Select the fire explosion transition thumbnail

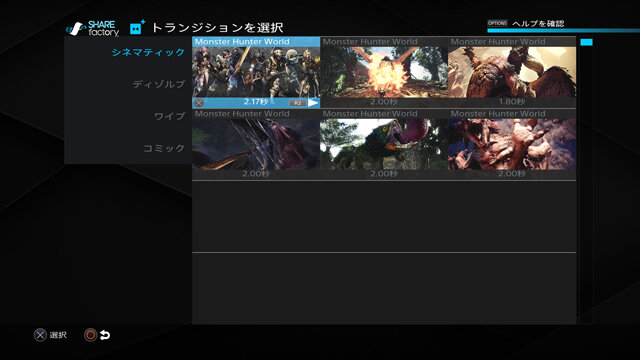coord(384,72)
